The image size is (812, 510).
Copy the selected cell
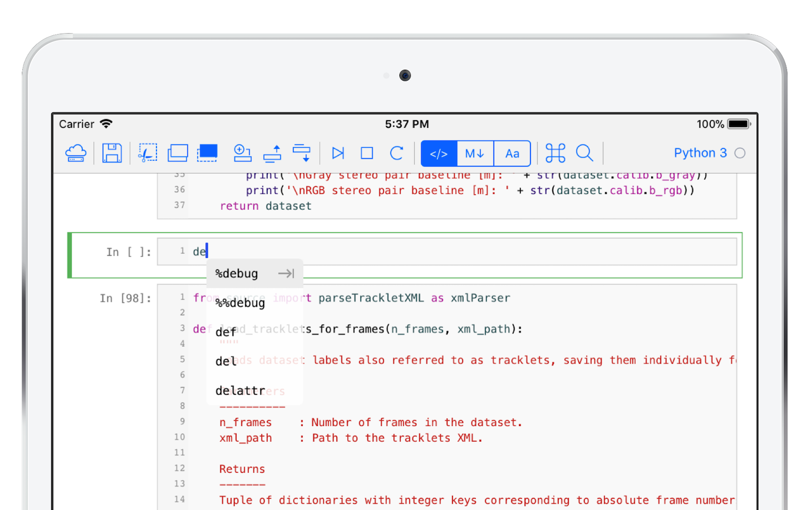tap(178, 153)
